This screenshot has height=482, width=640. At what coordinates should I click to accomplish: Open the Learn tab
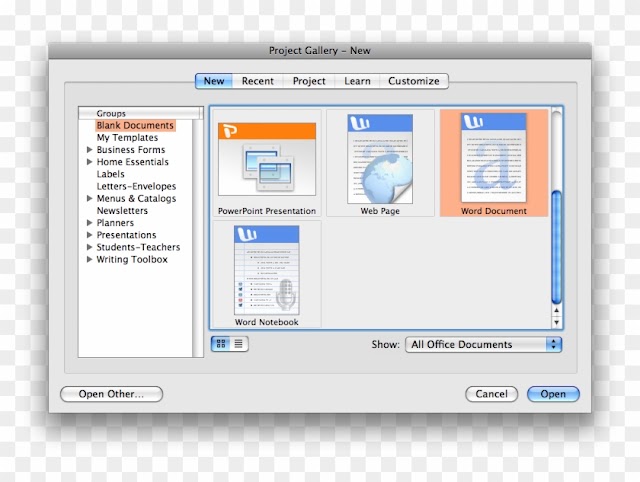coord(357,81)
